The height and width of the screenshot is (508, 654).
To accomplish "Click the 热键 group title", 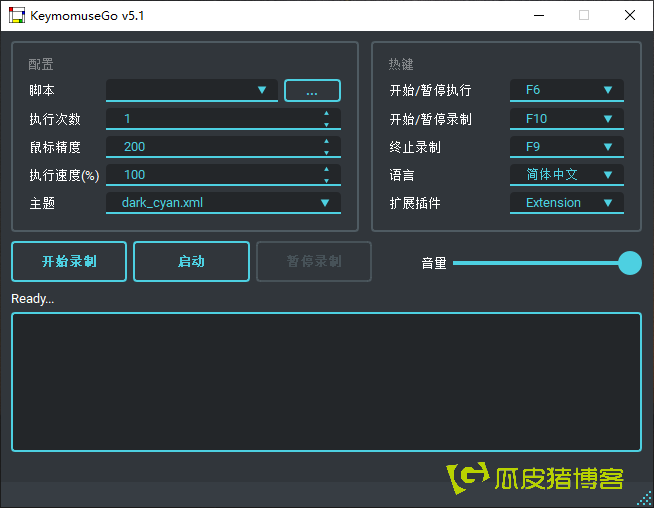I will pyautogui.click(x=401, y=64).
